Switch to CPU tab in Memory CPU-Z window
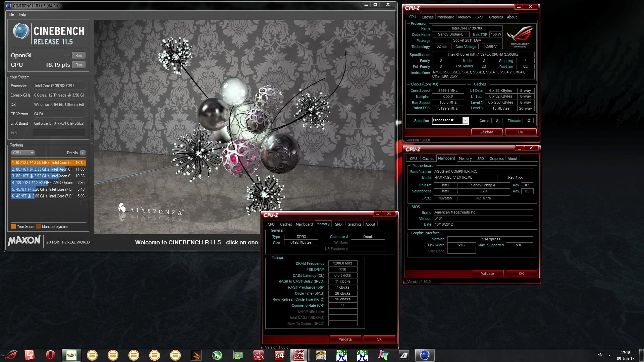 [271, 224]
